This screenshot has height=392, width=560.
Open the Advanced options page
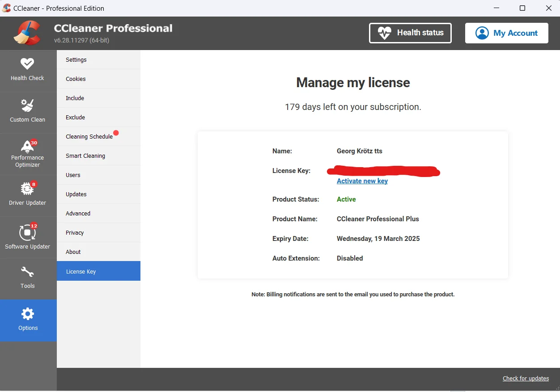[98, 213]
